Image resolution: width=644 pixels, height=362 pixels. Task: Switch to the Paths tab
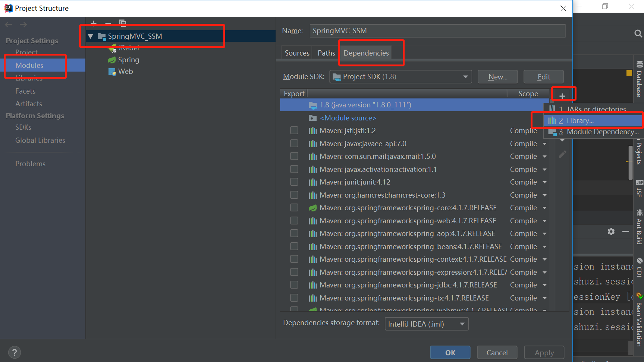326,53
